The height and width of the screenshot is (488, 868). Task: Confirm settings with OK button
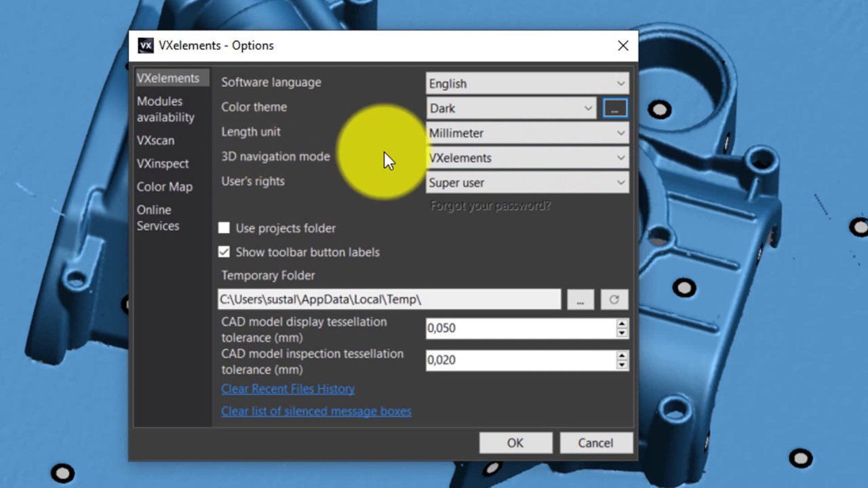pyautogui.click(x=515, y=443)
